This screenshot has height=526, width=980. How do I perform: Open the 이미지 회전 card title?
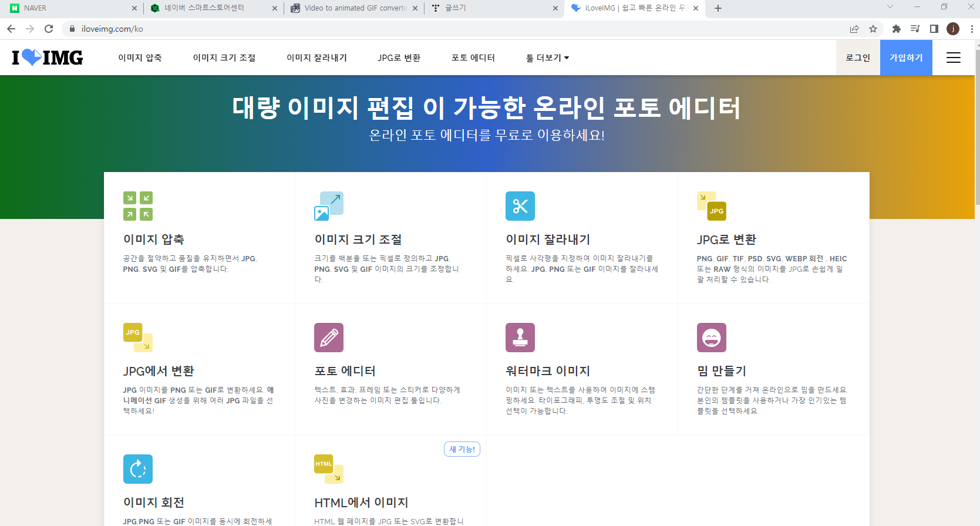tap(154, 503)
